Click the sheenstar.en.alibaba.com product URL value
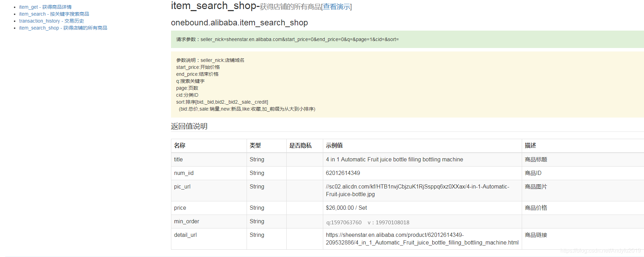The image size is (644, 257). click(x=422, y=239)
